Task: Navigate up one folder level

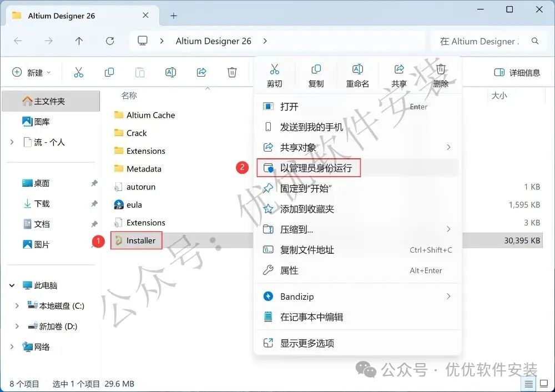Action: tap(79, 41)
